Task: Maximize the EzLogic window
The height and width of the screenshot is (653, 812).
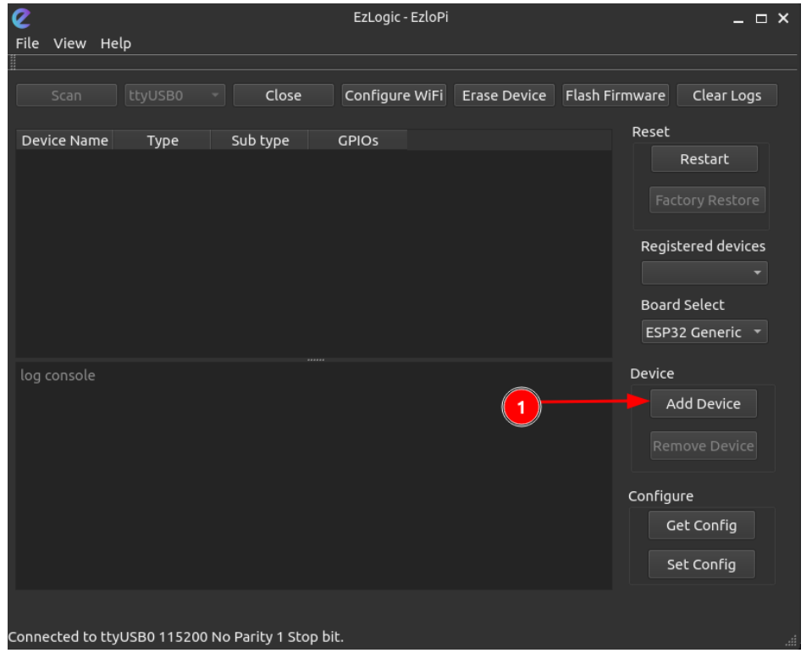Action: (760, 19)
